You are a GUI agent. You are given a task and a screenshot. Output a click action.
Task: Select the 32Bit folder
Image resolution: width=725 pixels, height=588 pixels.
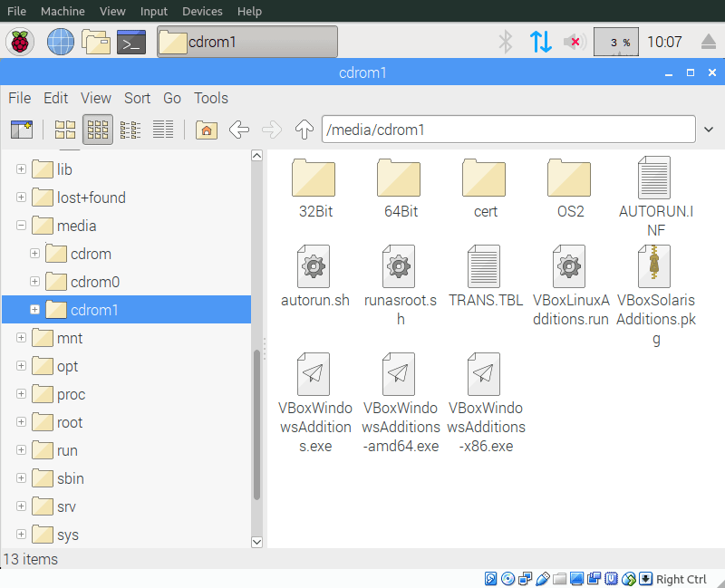[315, 188]
